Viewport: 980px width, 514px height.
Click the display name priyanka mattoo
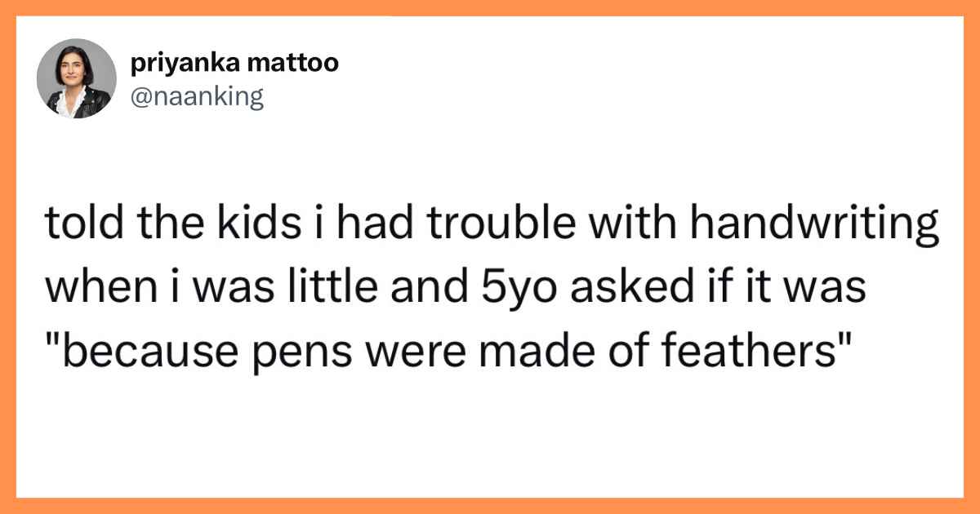pyautogui.click(x=233, y=64)
